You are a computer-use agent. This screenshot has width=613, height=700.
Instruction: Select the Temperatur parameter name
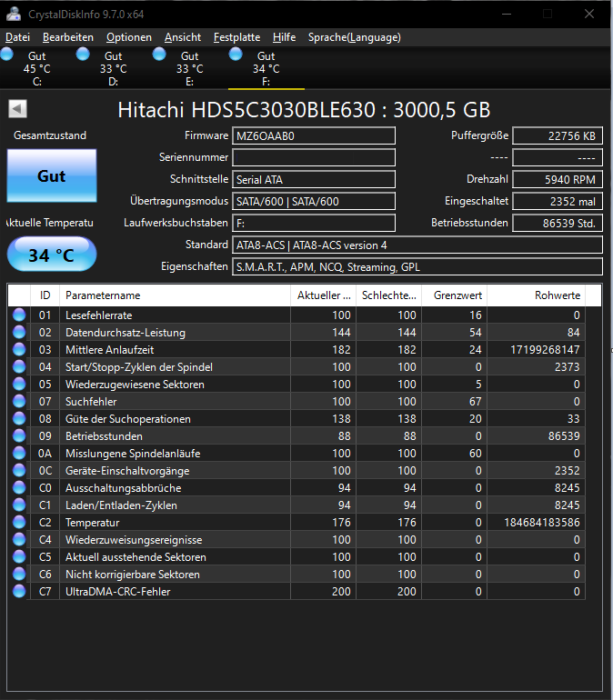pos(93,523)
